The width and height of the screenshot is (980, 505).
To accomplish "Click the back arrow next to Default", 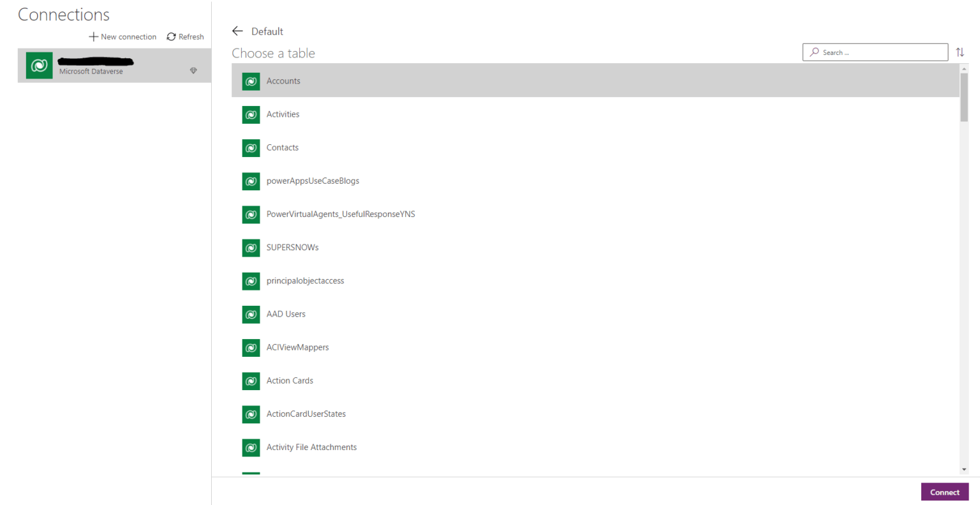I will pos(237,31).
